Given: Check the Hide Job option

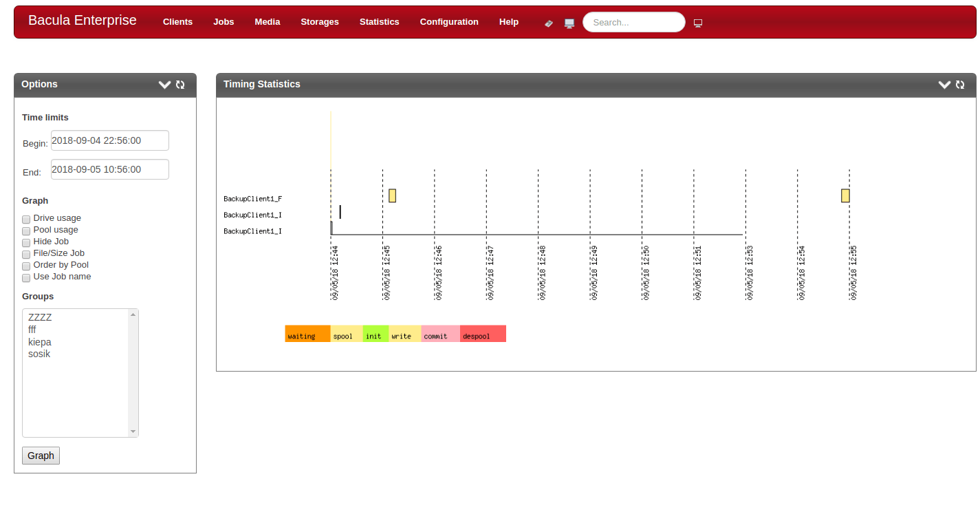Looking at the screenshot, I should coord(26,242).
